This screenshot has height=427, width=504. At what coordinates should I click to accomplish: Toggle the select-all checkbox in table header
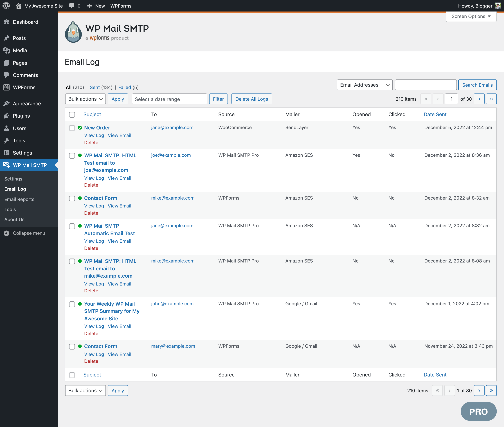[72, 114]
